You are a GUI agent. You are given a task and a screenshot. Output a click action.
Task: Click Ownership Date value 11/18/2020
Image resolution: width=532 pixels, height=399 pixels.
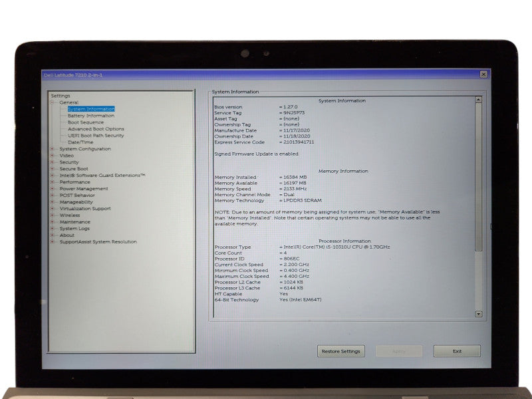click(297, 136)
